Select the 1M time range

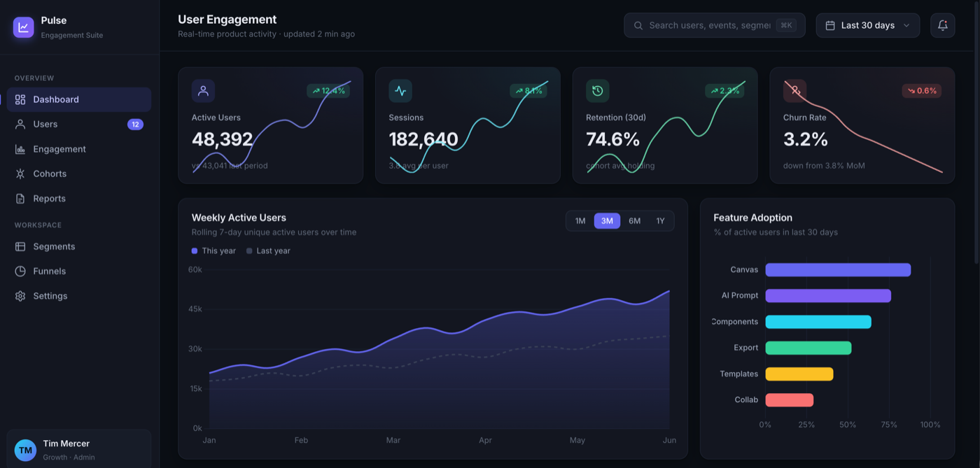point(580,221)
